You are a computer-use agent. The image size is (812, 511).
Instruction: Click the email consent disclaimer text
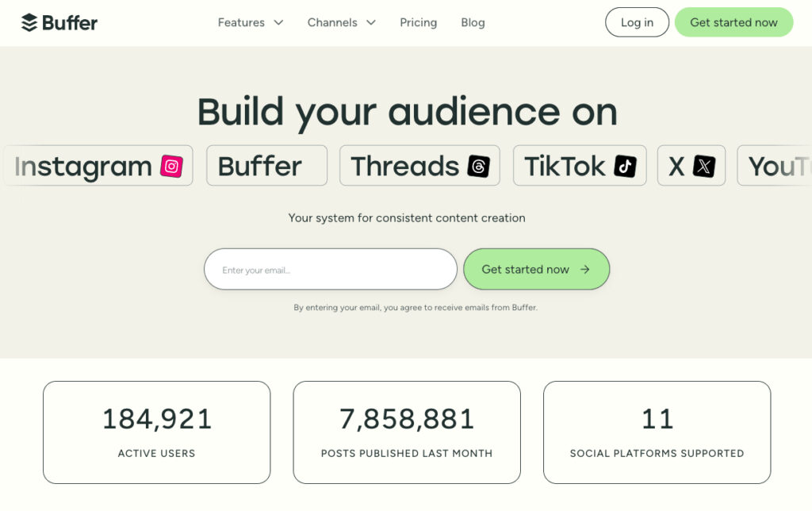[x=416, y=307]
